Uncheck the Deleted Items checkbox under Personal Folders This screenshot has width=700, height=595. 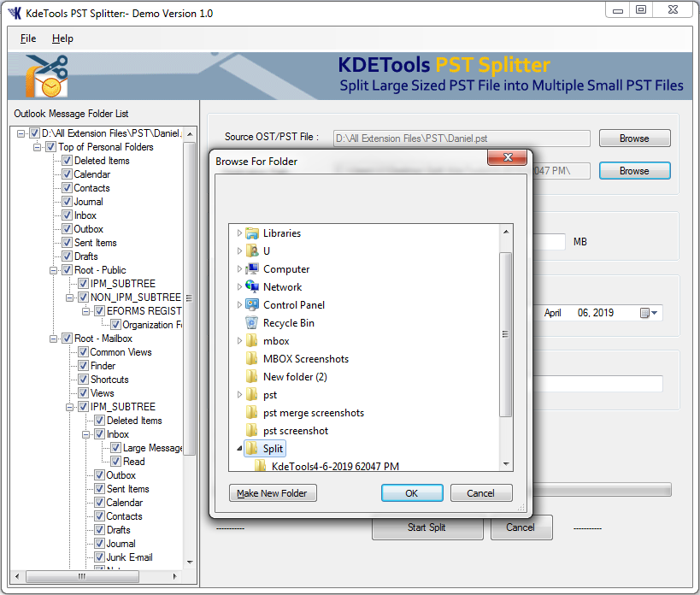pos(67,161)
